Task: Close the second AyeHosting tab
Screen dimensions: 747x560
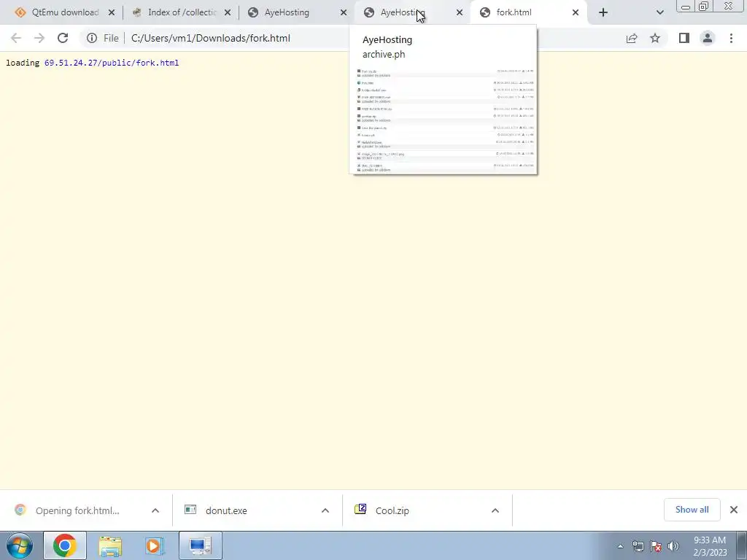Action: click(460, 13)
